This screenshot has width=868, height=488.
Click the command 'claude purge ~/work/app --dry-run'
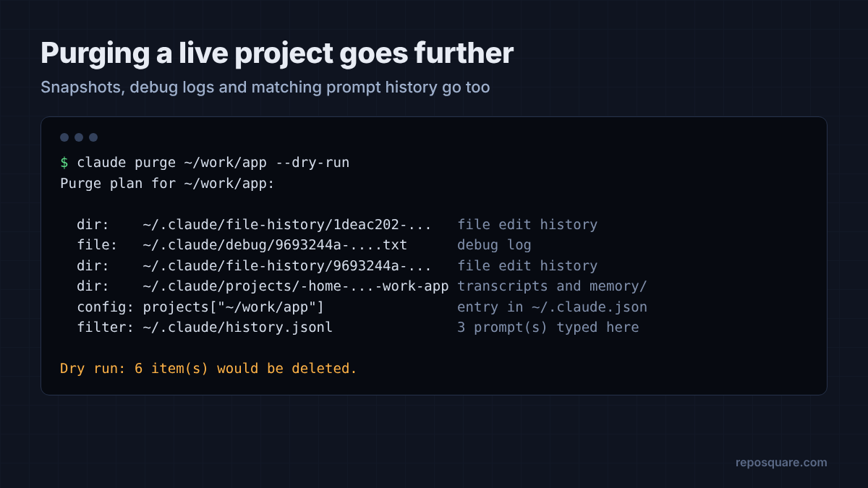(x=213, y=163)
